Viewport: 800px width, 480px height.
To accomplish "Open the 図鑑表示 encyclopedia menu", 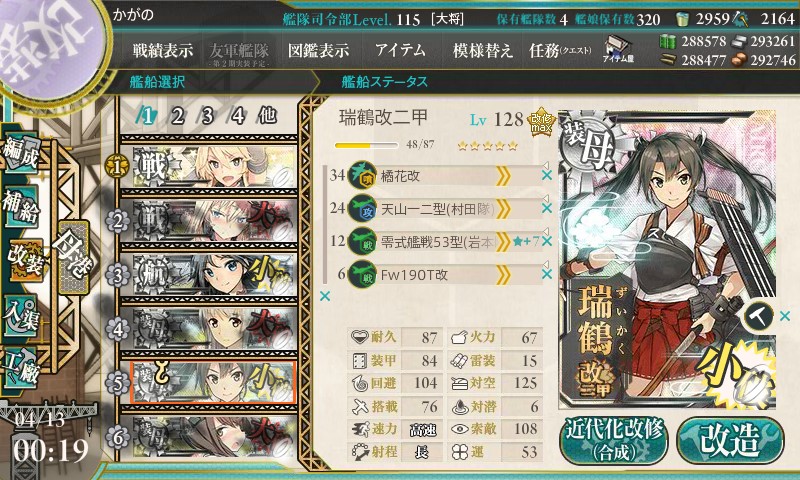I will click(x=318, y=50).
